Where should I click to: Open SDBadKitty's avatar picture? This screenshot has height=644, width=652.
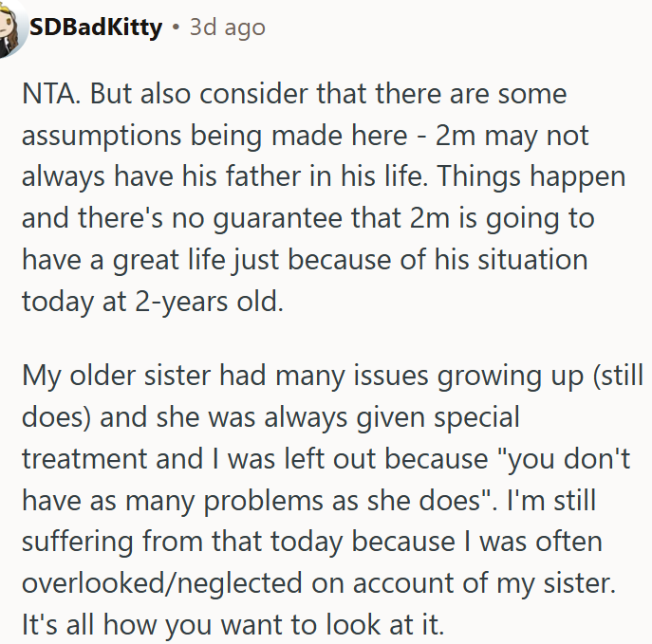click(x=11, y=28)
